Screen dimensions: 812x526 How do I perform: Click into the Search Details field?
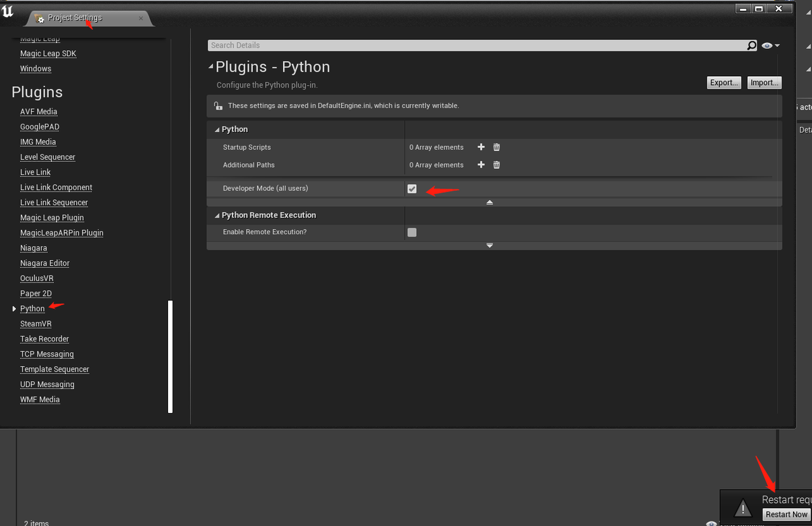click(x=476, y=46)
